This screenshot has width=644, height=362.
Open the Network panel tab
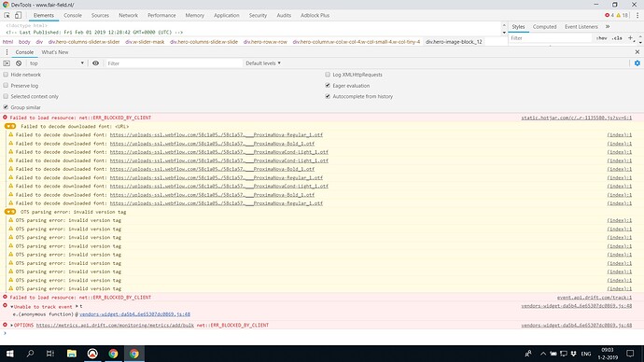(x=128, y=15)
